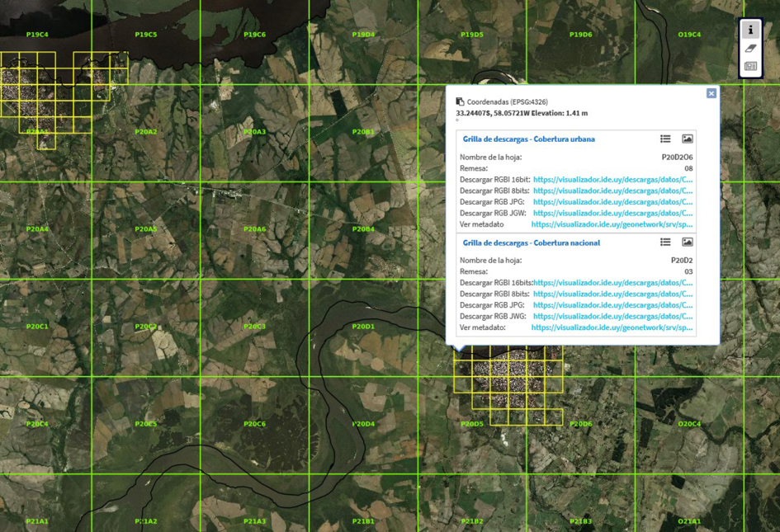780x532 pixels.
Task: Download the RGB JGW for Cobertura urbana
Action: point(612,213)
